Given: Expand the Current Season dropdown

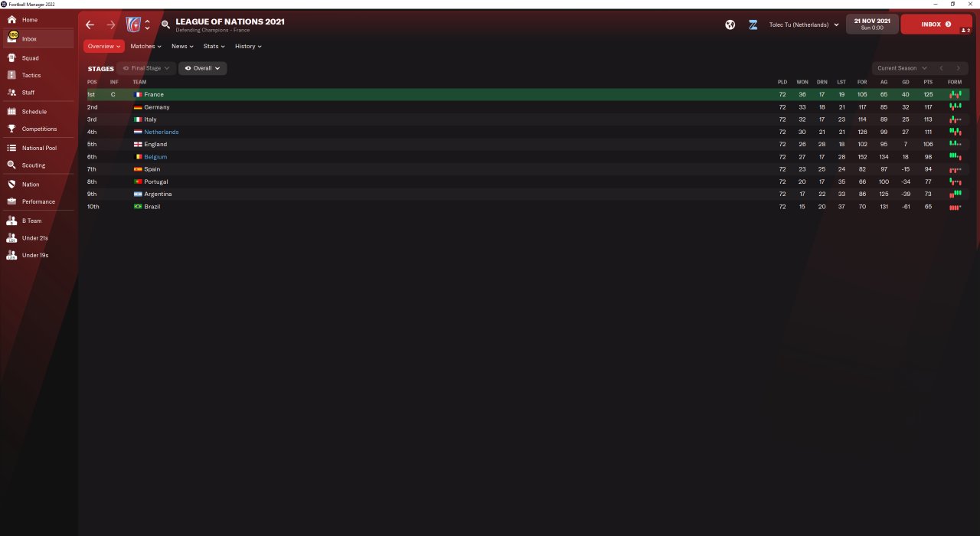Looking at the screenshot, I should (902, 68).
